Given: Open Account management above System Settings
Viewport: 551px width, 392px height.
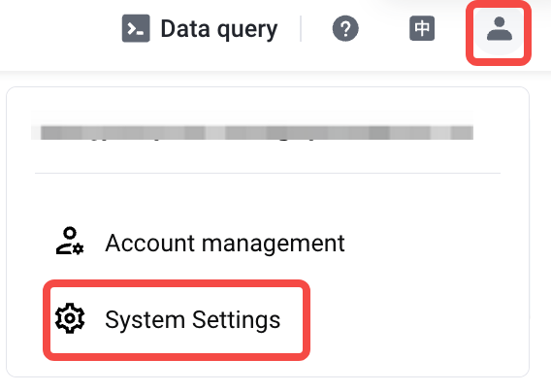Looking at the screenshot, I should coord(200,243).
